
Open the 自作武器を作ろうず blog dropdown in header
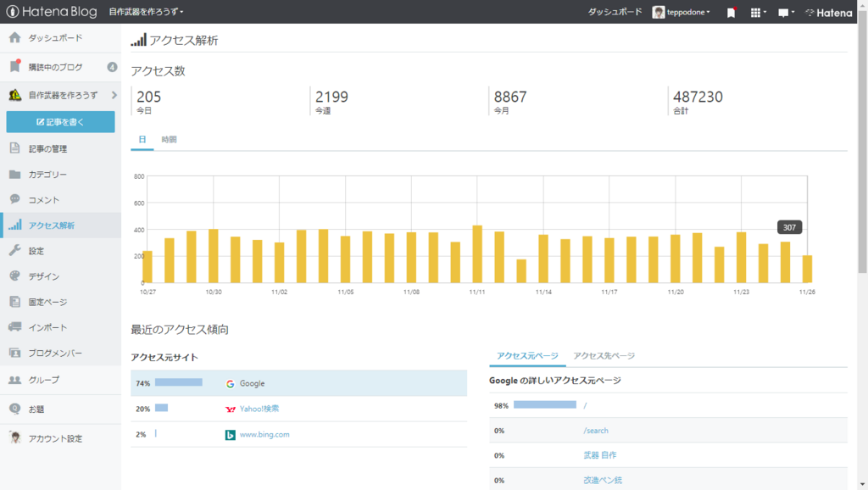(146, 12)
